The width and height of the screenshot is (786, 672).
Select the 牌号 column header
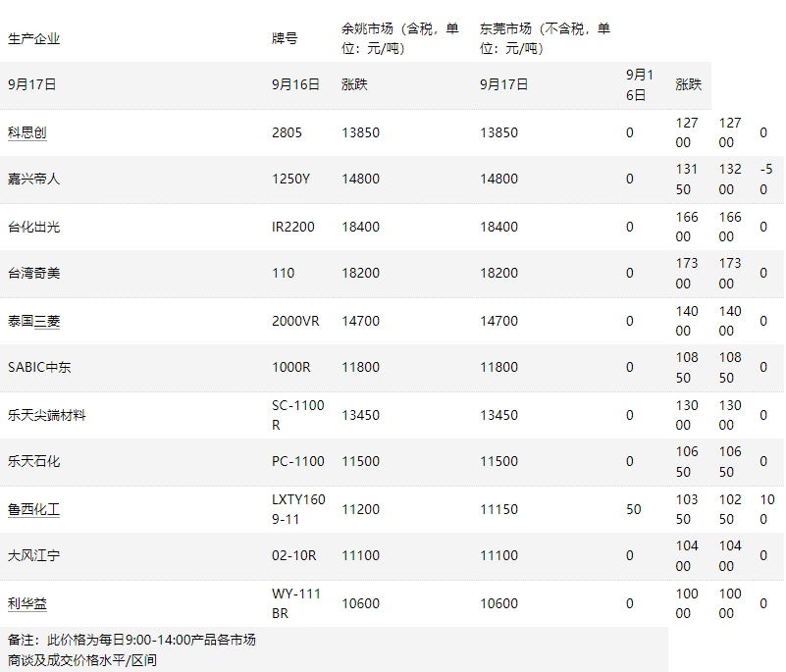coord(285,38)
